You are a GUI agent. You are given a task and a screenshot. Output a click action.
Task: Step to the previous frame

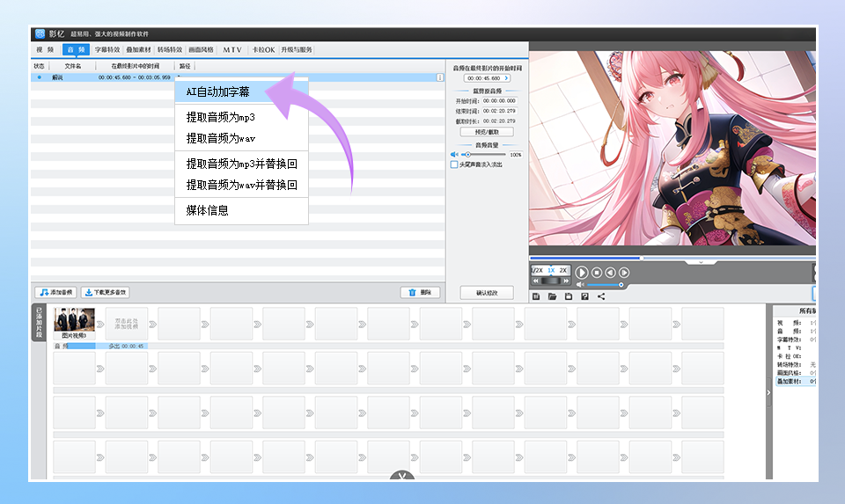(x=610, y=273)
